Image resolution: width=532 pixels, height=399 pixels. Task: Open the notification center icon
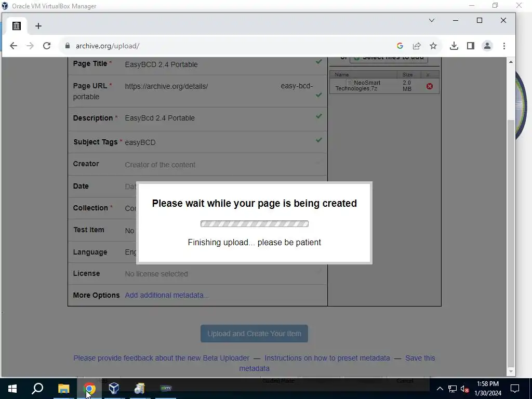[515, 389]
